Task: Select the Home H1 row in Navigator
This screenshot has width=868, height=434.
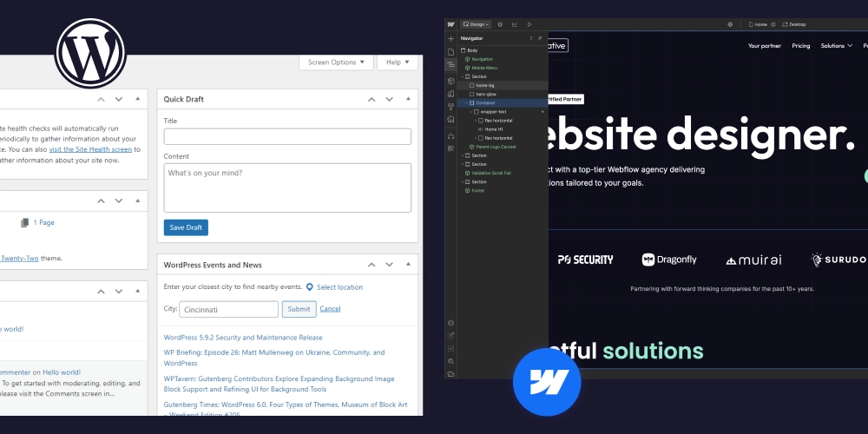Action: coord(503,129)
